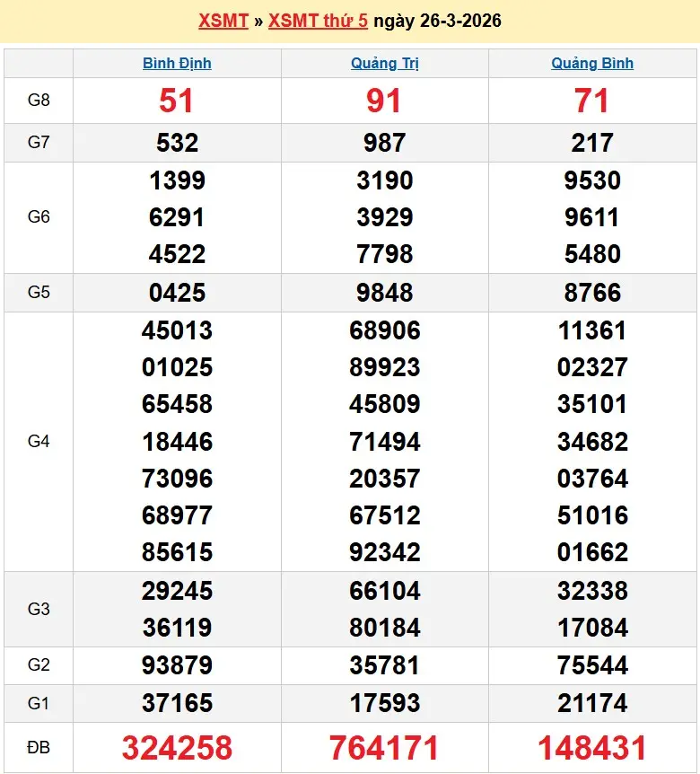Click Quảng Bình G5 number 8766
The width and height of the screenshot is (700, 774).
point(592,293)
